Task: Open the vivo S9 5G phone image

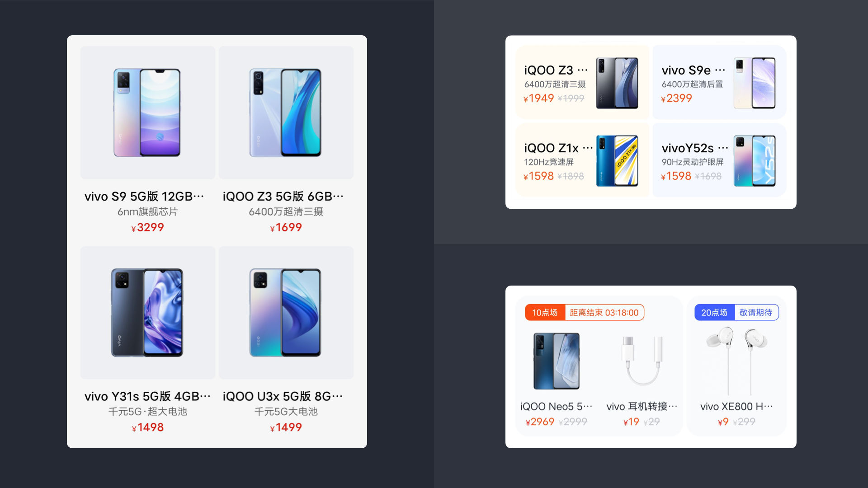Action: coord(147,113)
